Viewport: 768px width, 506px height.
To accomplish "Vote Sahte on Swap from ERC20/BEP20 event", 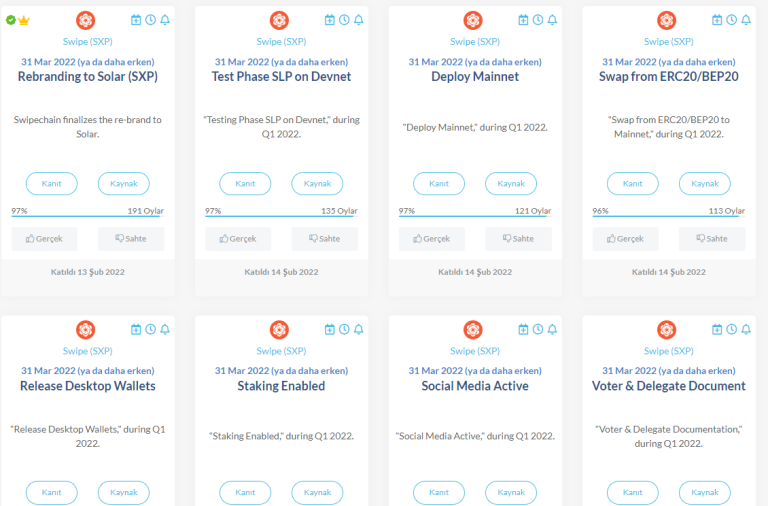I will point(712,239).
